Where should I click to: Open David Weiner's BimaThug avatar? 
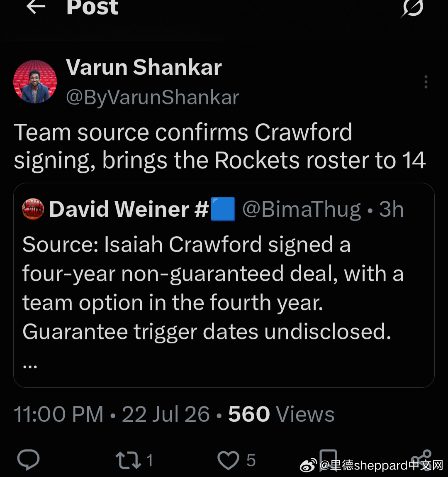[33, 209]
